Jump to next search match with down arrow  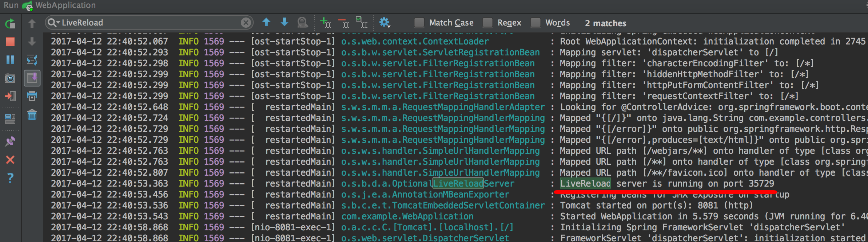point(284,23)
